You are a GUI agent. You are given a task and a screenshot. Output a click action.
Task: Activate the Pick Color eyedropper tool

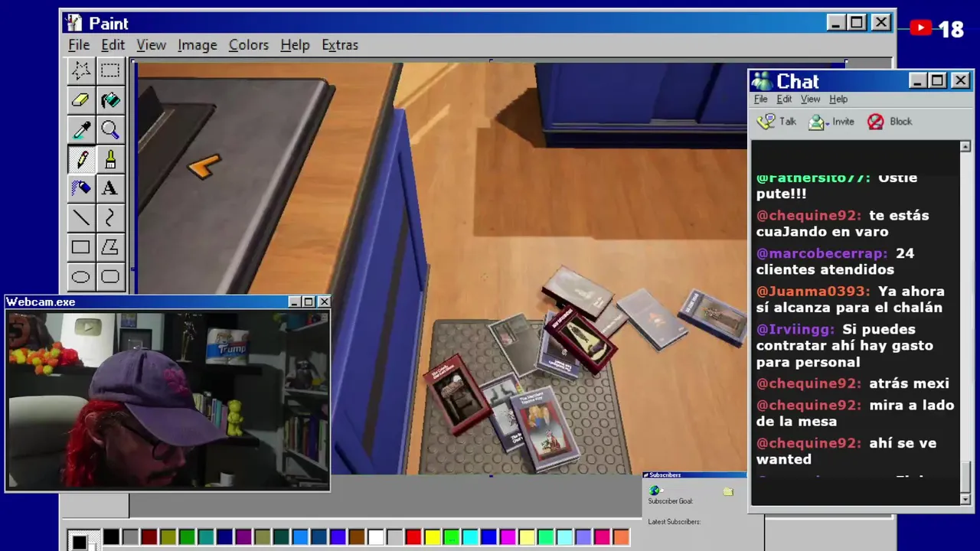(80, 129)
